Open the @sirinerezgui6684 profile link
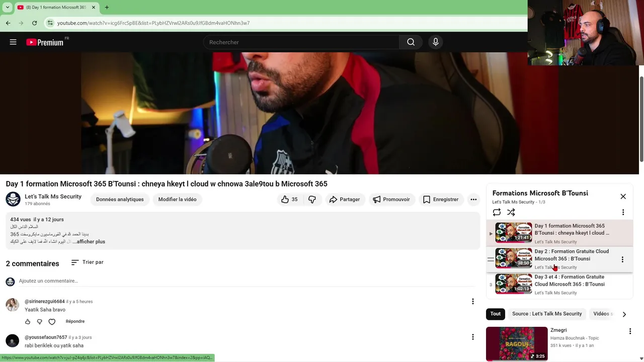This screenshot has height=362, width=644. pyautogui.click(x=45, y=302)
